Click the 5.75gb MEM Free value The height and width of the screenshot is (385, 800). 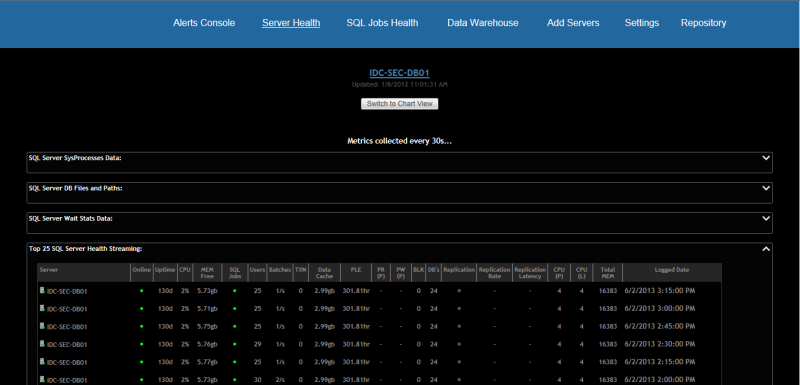(207, 327)
